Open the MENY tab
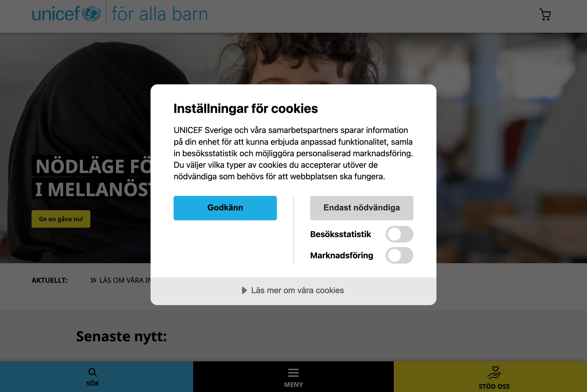 point(293,377)
